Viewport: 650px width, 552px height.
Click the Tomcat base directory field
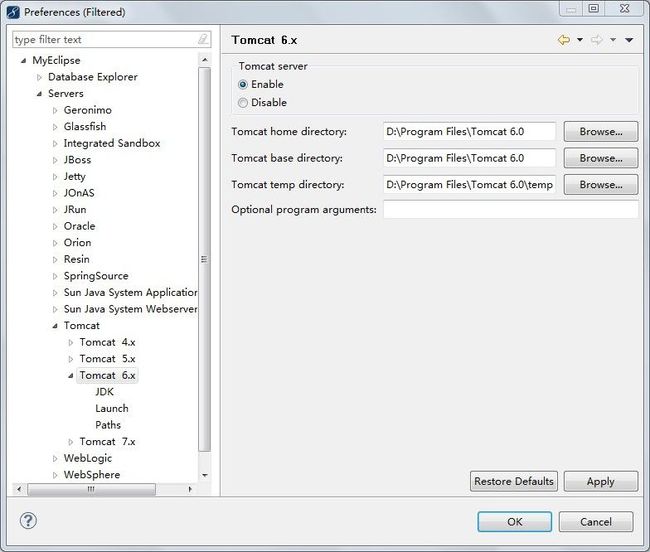click(469, 158)
